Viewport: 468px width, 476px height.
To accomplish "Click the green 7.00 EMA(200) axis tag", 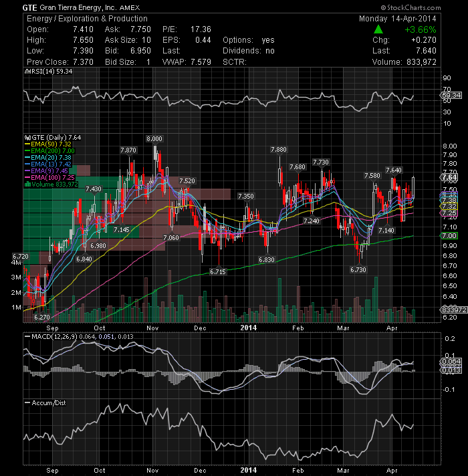I will [x=449, y=235].
